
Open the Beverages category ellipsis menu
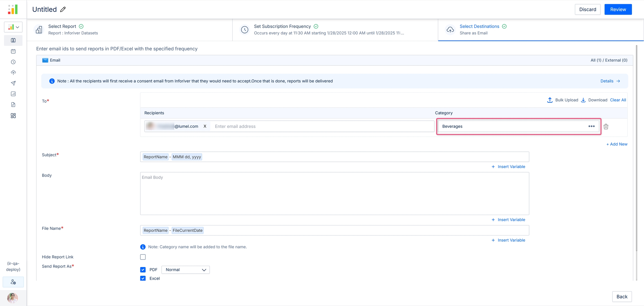click(591, 126)
